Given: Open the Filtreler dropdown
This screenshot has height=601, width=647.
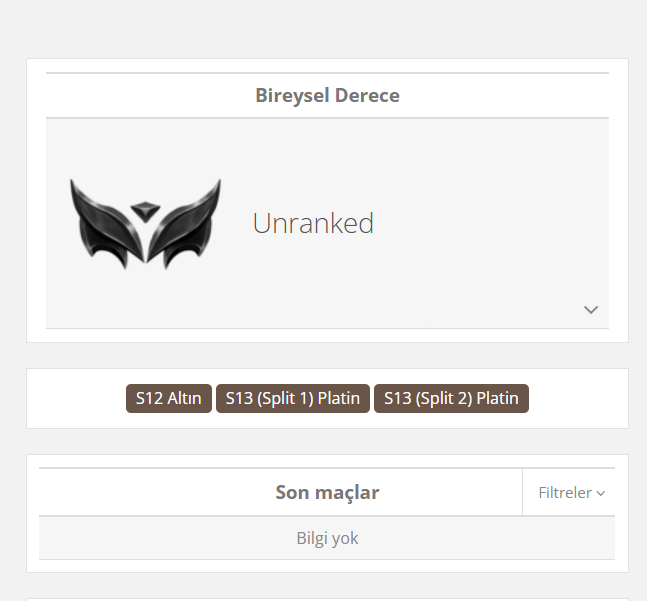Looking at the screenshot, I should pyautogui.click(x=571, y=493).
